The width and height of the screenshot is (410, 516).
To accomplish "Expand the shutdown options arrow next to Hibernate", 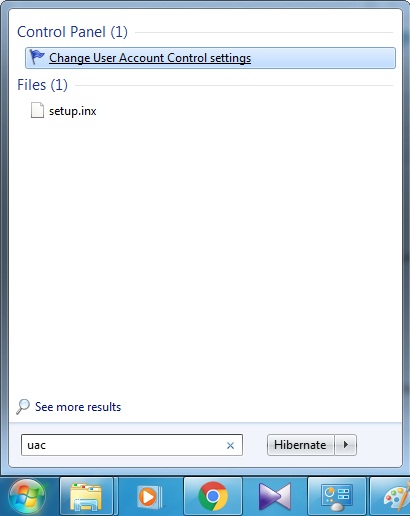I will tap(346, 445).
